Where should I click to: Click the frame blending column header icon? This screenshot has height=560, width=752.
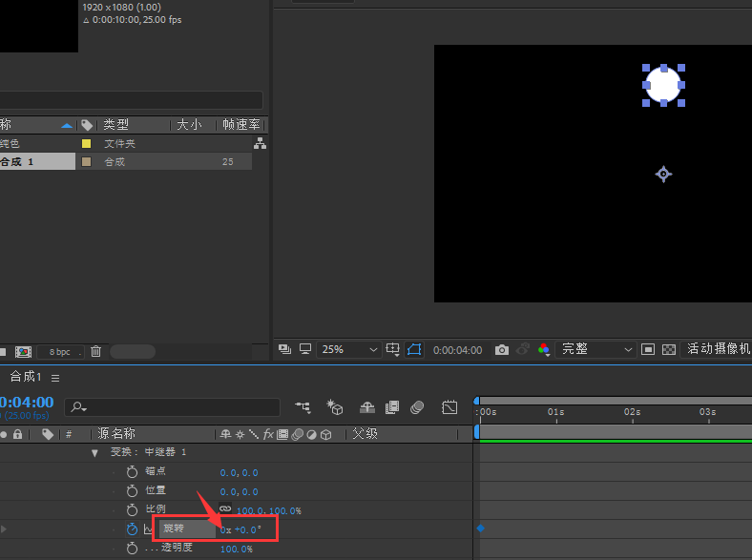coord(282,434)
